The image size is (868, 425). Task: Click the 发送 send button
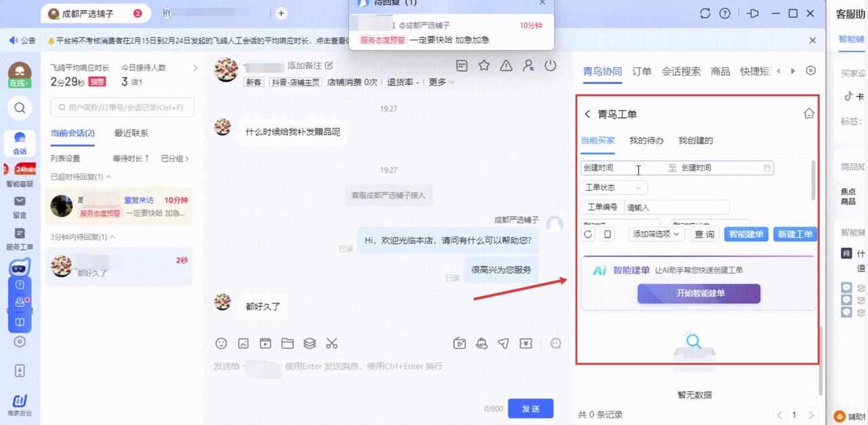click(530, 409)
